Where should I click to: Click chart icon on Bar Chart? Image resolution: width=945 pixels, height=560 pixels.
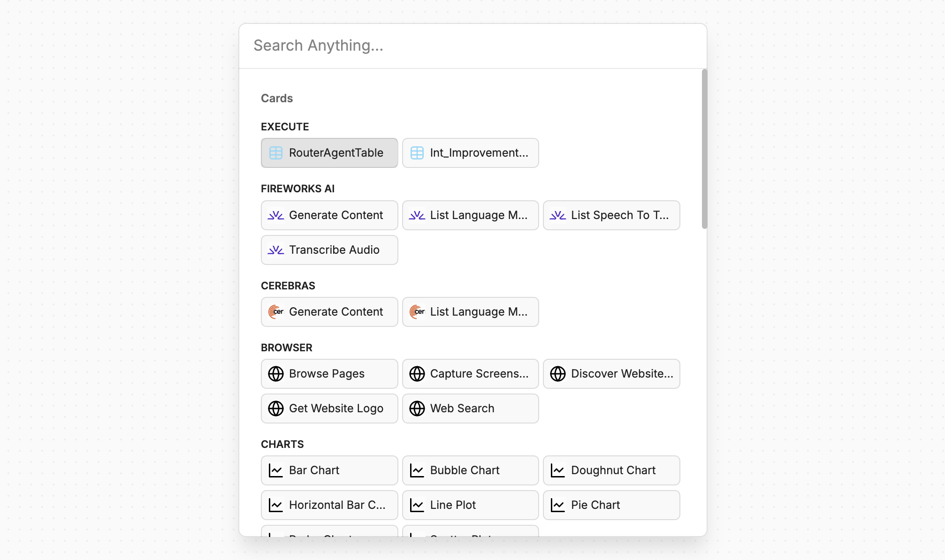point(276,470)
